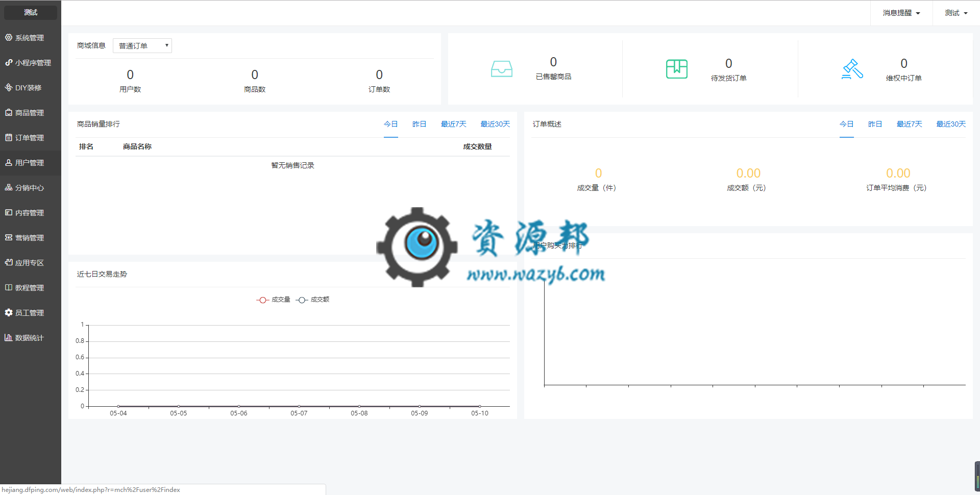Click the 教程管理 book icon in sidebar
The image size is (980, 495).
9,287
